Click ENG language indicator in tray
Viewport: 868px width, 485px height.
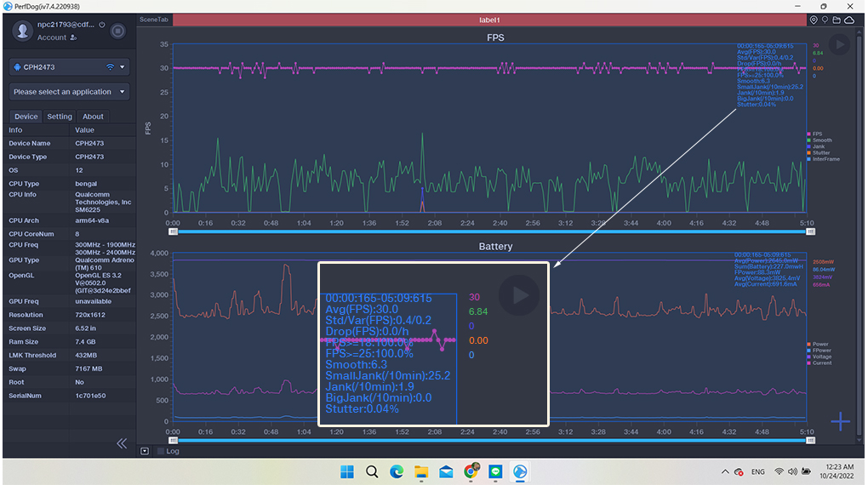758,471
